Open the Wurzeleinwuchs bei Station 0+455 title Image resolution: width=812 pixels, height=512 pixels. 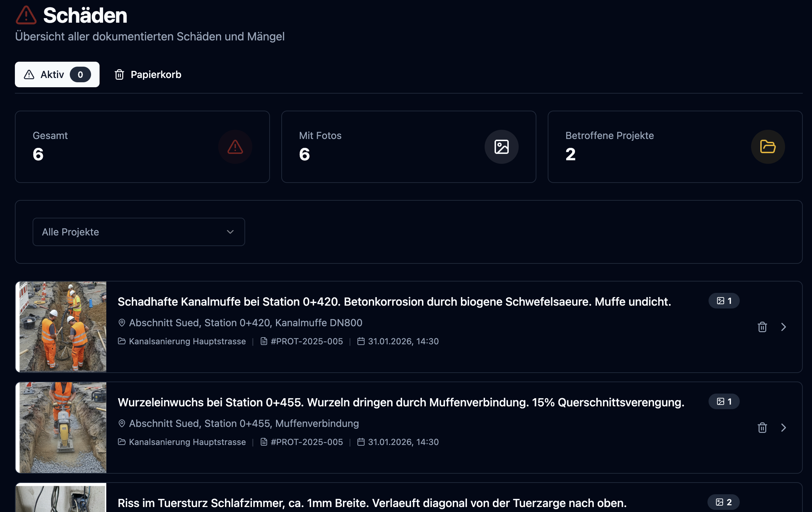(x=401, y=402)
